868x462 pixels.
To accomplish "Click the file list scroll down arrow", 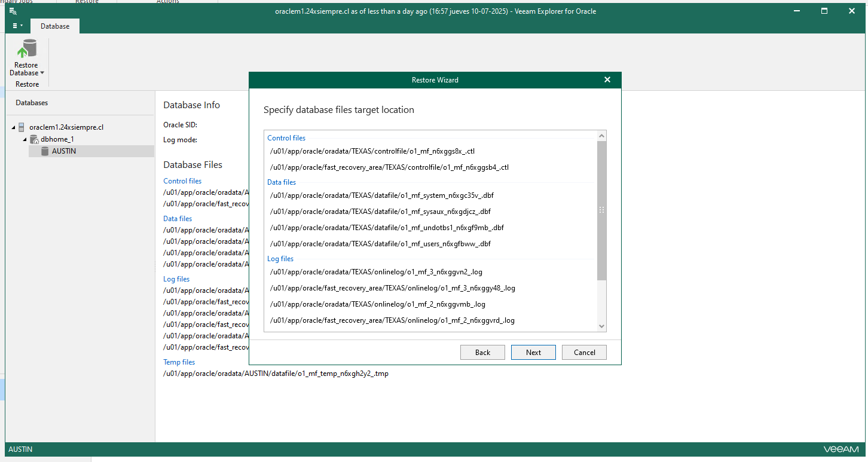I will (602, 326).
